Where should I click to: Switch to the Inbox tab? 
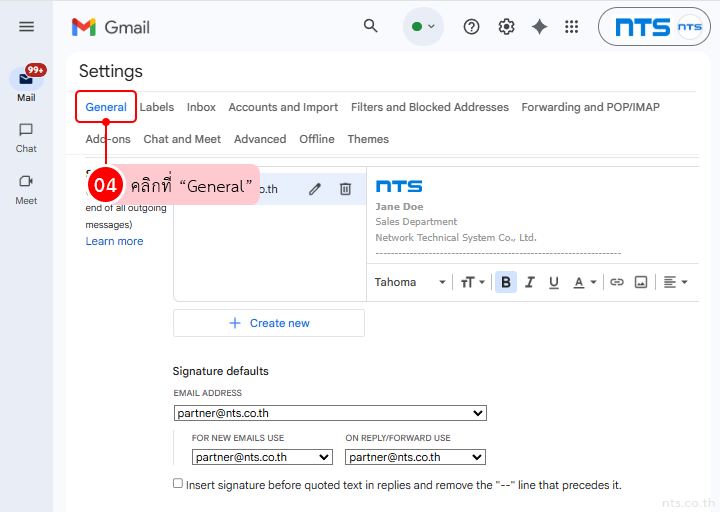(x=201, y=107)
